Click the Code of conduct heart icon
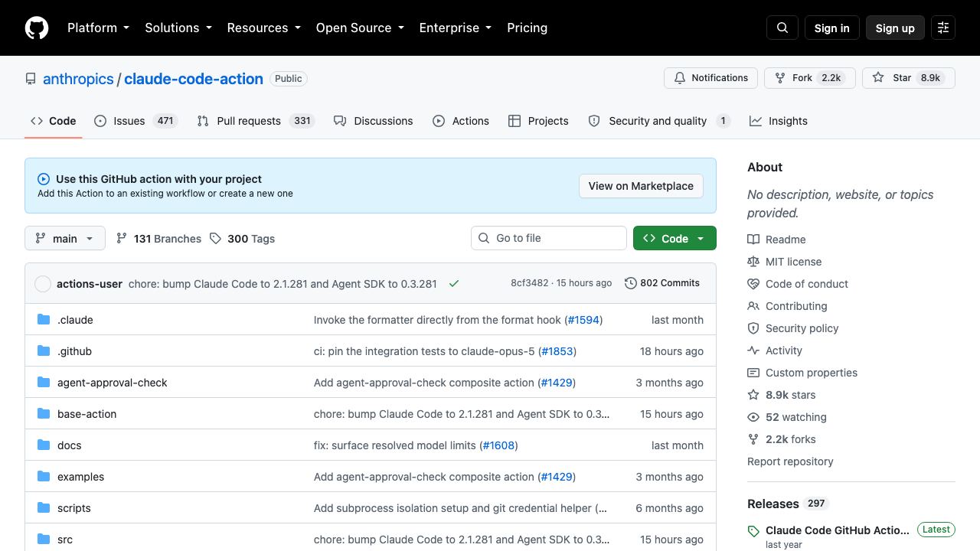The image size is (980, 551). [x=753, y=284]
